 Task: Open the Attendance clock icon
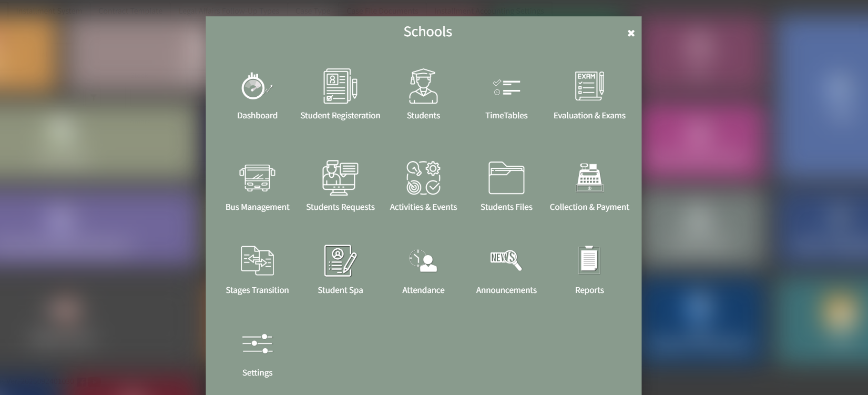coord(423,260)
